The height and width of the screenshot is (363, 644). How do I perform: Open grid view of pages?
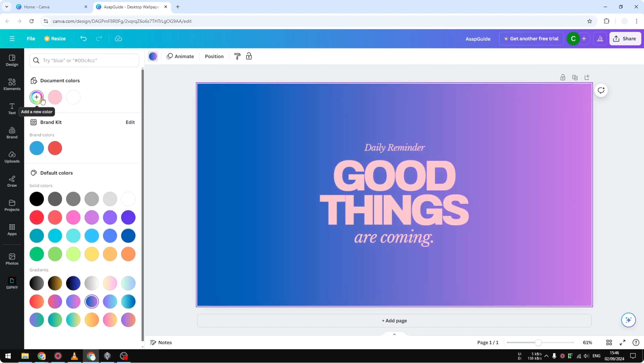[x=609, y=343]
